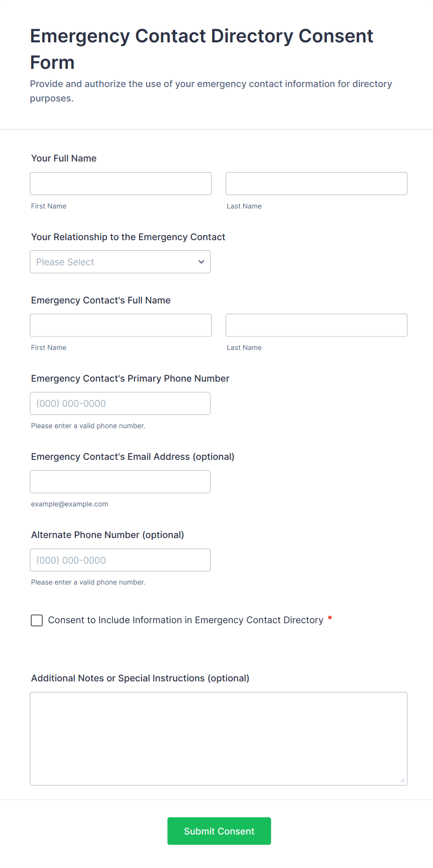Click the 'Your Relationship to the Emergency Contact' label
433x868 pixels.
pyautogui.click(x=128, y=237)
